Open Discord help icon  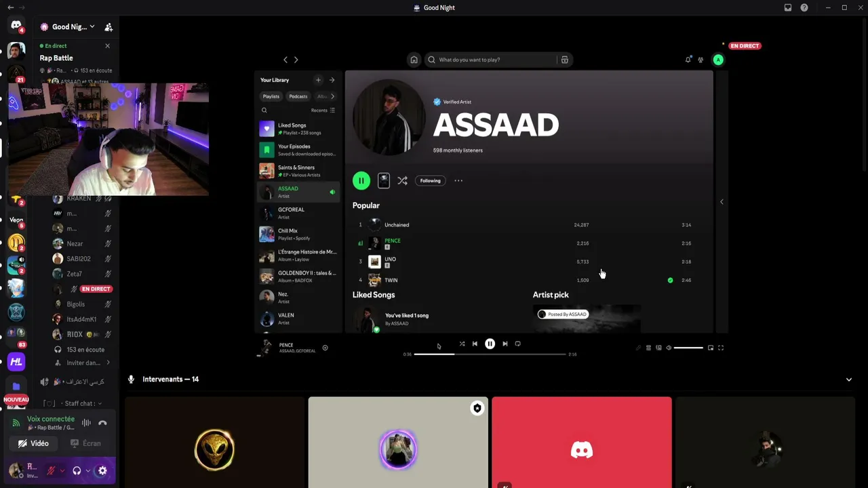(x=804, y=7)
